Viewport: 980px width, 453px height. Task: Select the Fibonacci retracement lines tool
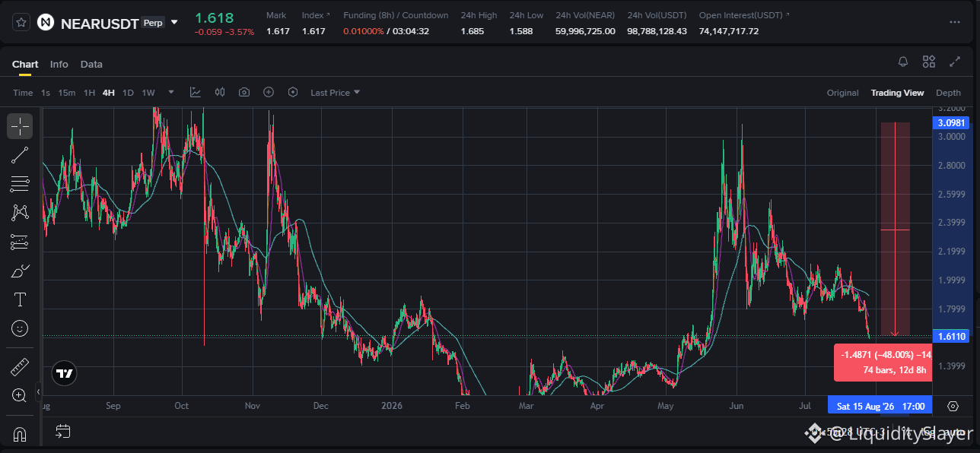20,184
